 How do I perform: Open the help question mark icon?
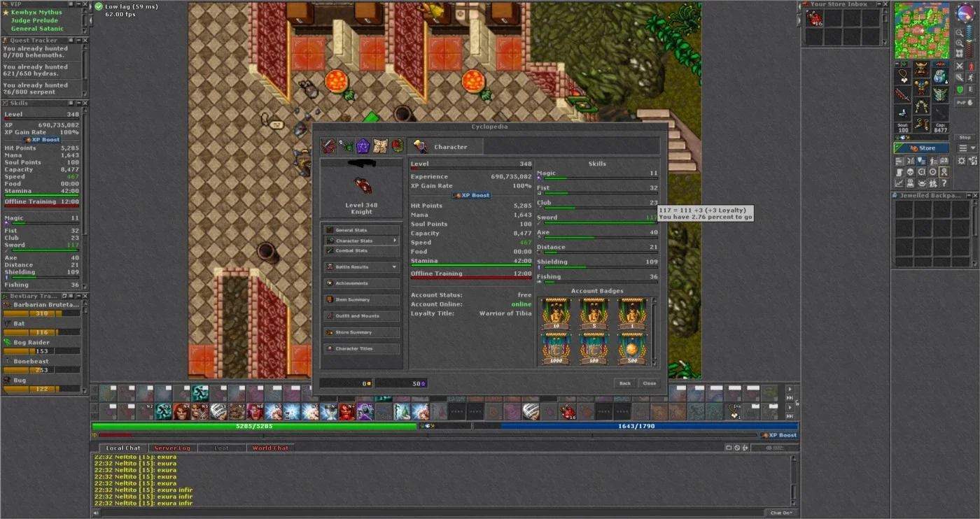click(944, 183)
